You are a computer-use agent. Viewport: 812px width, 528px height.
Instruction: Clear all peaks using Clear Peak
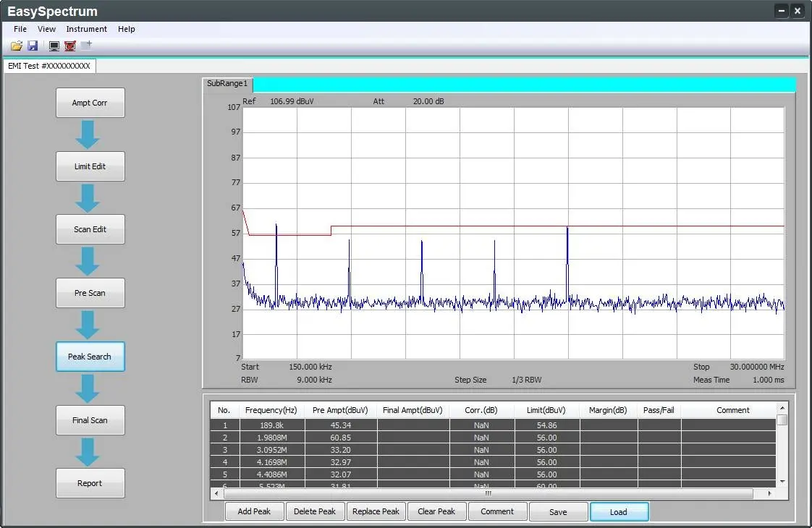tap(436, 511)
